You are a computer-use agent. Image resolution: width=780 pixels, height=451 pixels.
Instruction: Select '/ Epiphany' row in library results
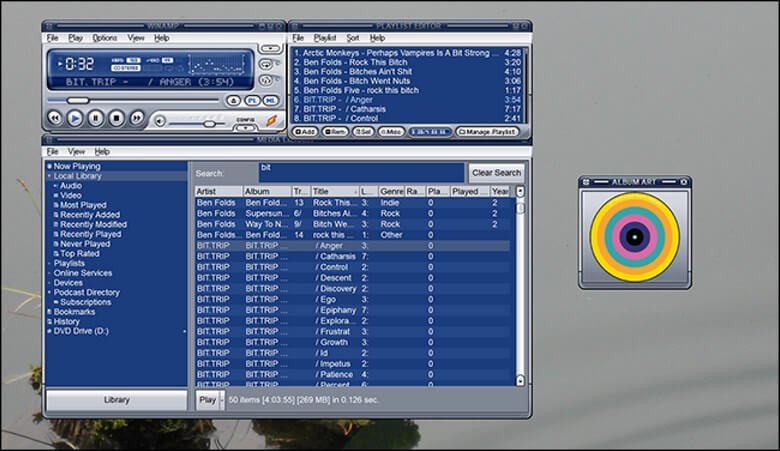pos(352,310)
